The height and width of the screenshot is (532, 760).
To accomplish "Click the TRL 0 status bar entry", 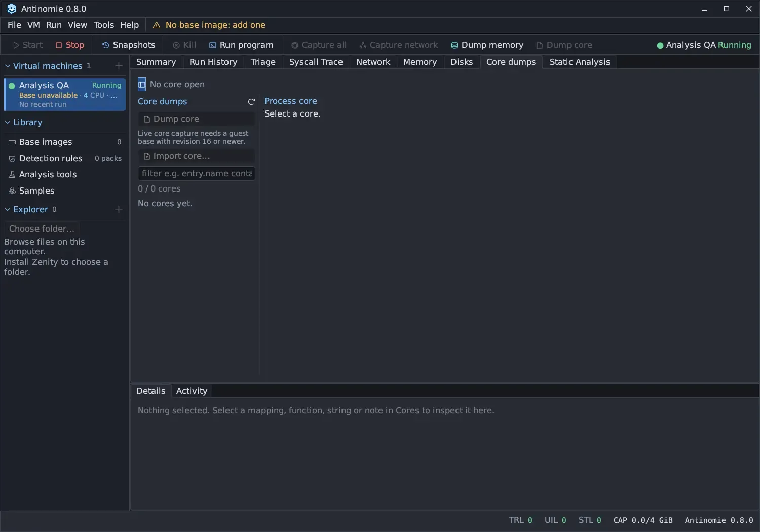I will [520, 520].
